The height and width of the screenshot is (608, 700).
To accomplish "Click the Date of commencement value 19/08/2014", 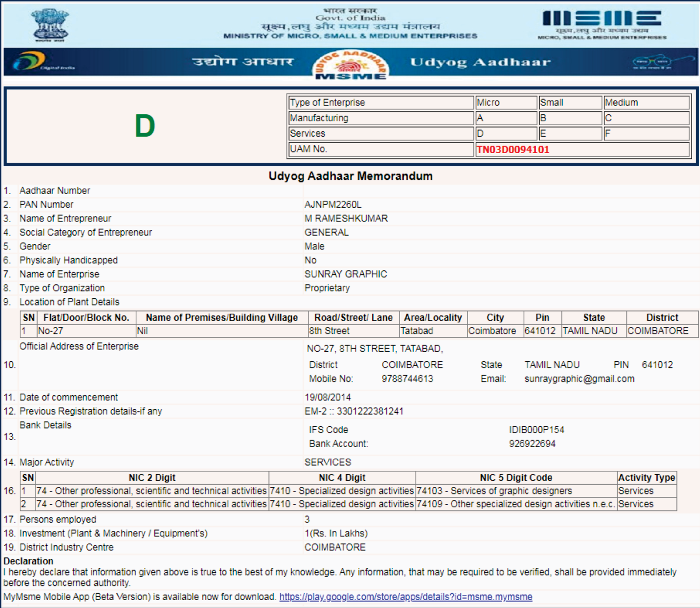I will pyautogui.click(x=328, y=397).
